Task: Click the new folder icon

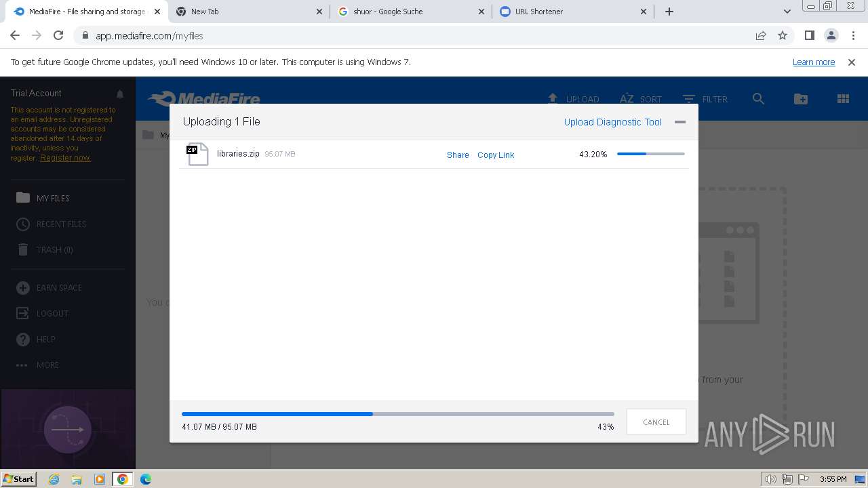Action: click(801, 99)
